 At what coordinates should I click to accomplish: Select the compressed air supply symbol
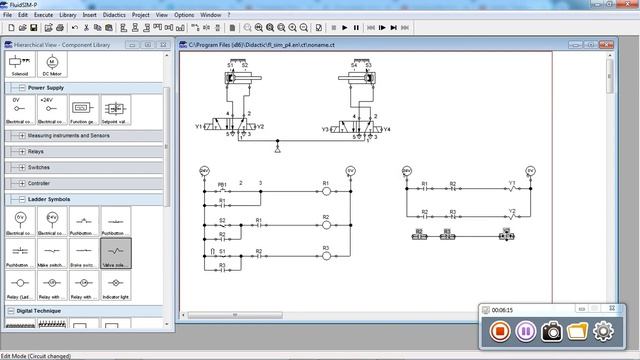pyautogui.click(x=278, y=150)
